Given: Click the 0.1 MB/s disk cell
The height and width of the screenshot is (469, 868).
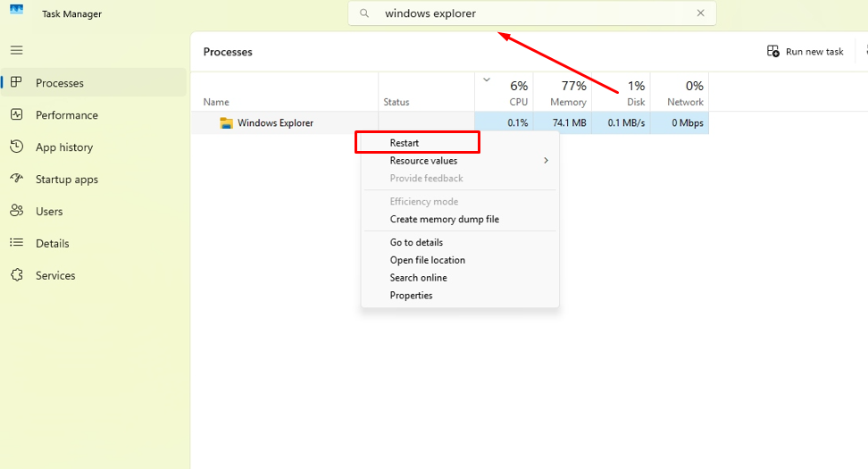Looking at the screenshot, I should coord(622,123).
